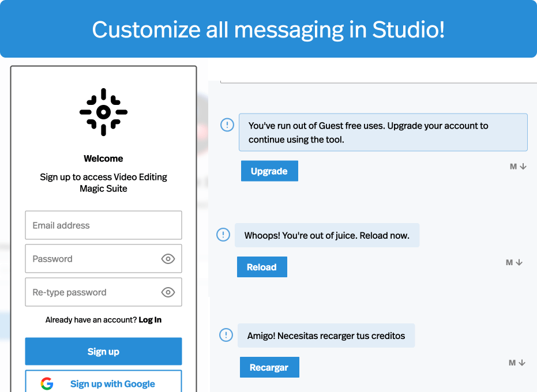The height and width of the screenshot is (392, 537).
Task: Click the Customize all messaging in Studio banner
Action: [268, 29]
